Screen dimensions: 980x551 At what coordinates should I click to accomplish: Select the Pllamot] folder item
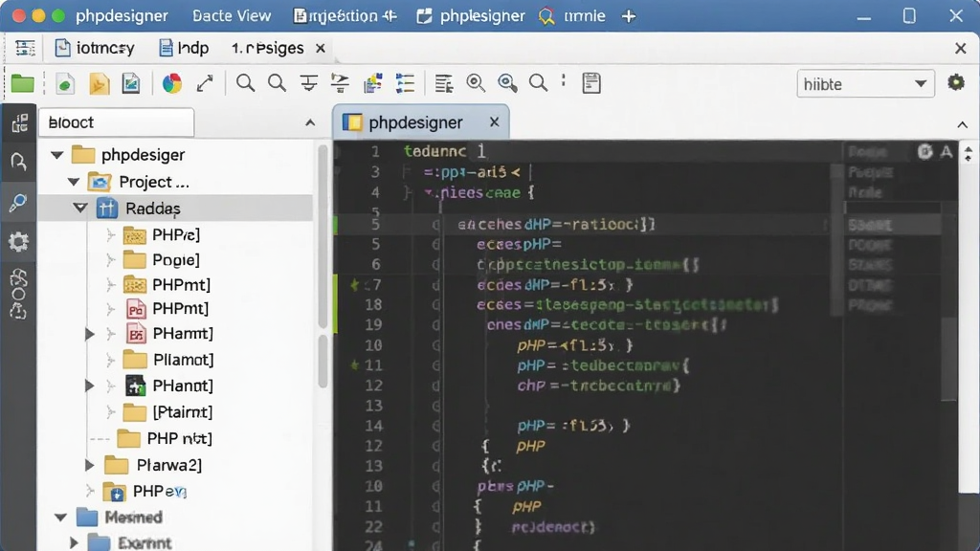click(x=168, y=360)
